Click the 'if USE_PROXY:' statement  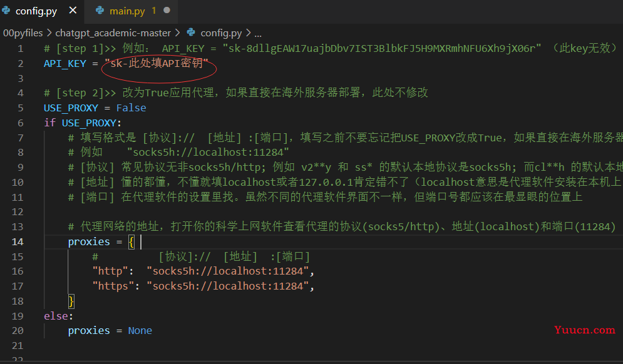click(83, 123)
